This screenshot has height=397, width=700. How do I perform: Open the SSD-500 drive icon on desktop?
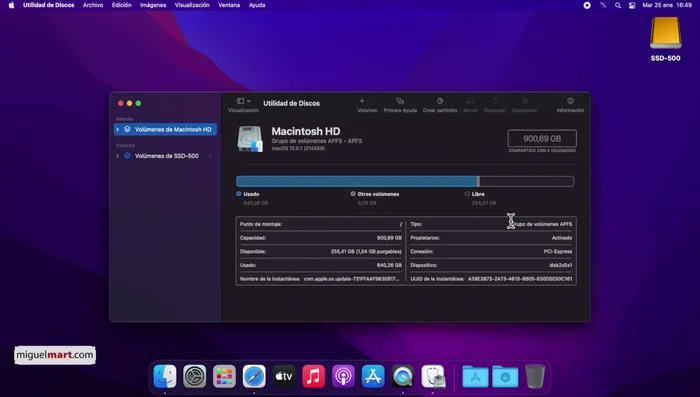[665, 33]
